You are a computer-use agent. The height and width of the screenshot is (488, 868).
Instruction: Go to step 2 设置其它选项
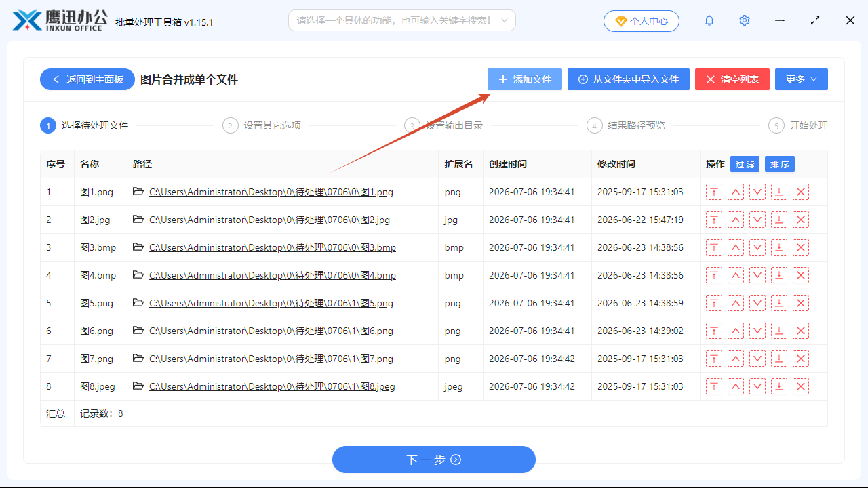262,125
